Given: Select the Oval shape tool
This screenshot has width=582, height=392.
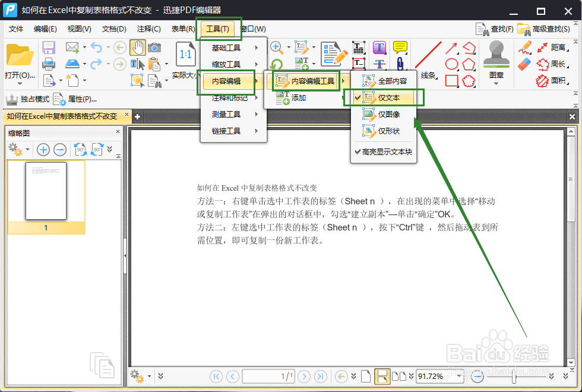Looking at the screenshot, I should [x=451, y=64].
